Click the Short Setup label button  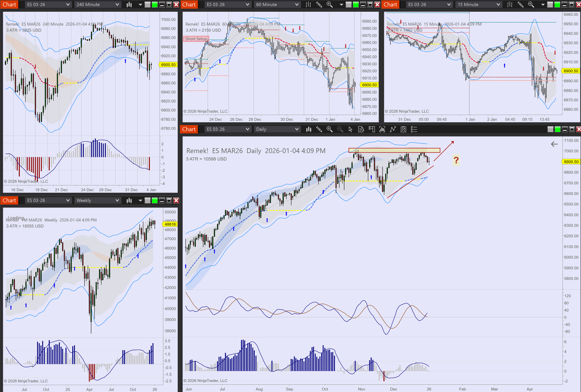[196, 39]
